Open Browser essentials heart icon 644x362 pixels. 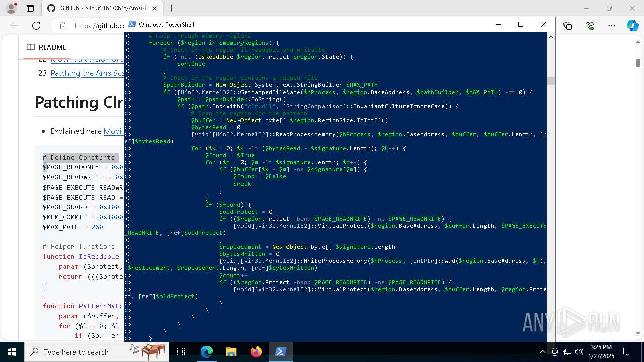(x=590, y=26)
